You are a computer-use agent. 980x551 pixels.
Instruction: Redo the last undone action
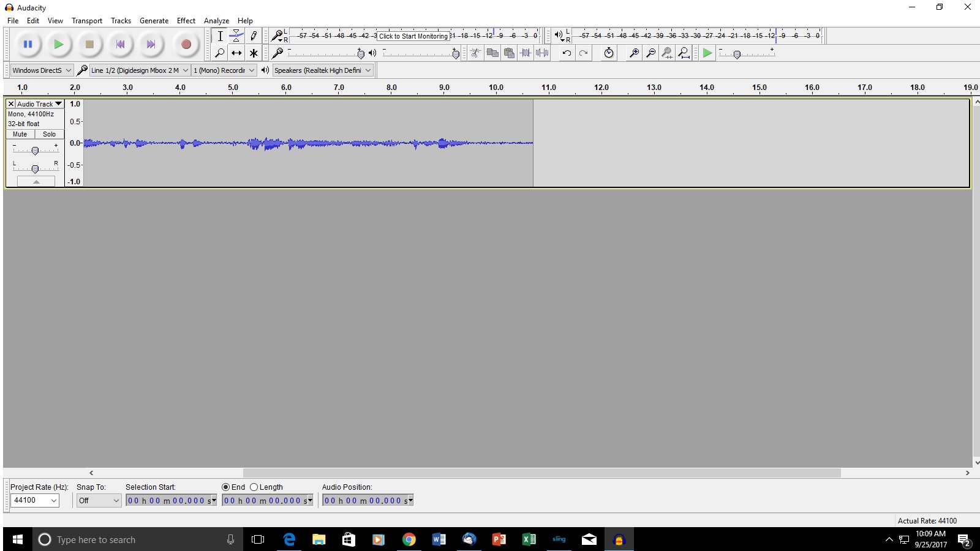click(584, 53)
